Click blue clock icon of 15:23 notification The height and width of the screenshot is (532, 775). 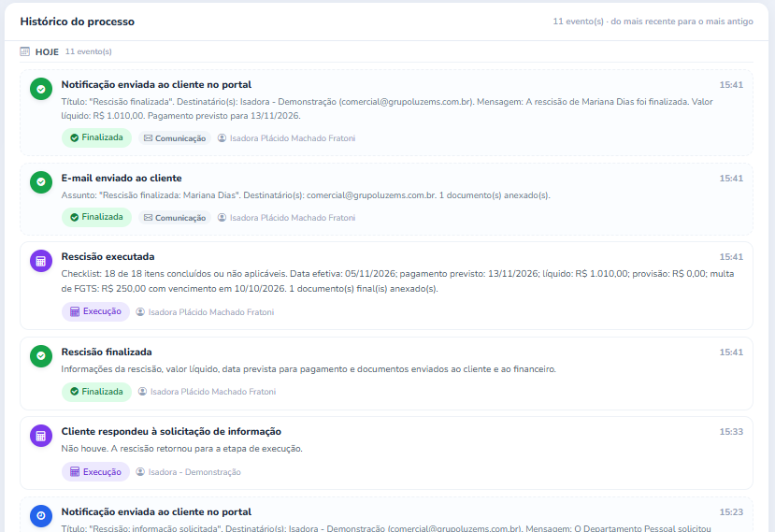(x=41, y=516)
